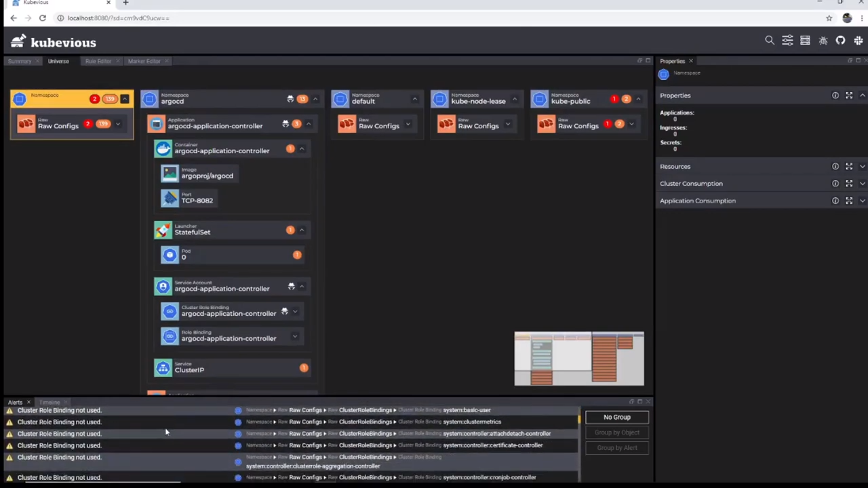This screenshot has width=868, height=488.
Task: Click the Cluster Role Binding icon
Action: 170,312
